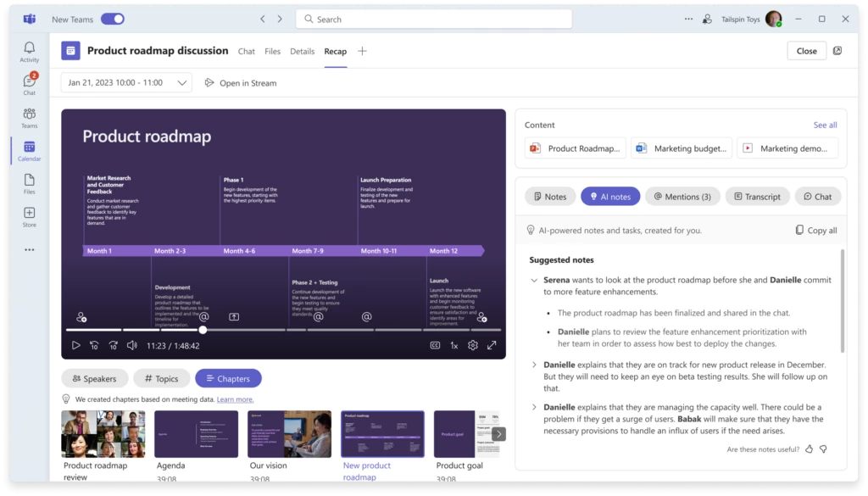
Task: Click the Copy all button for AI notes
Action: 815,230
